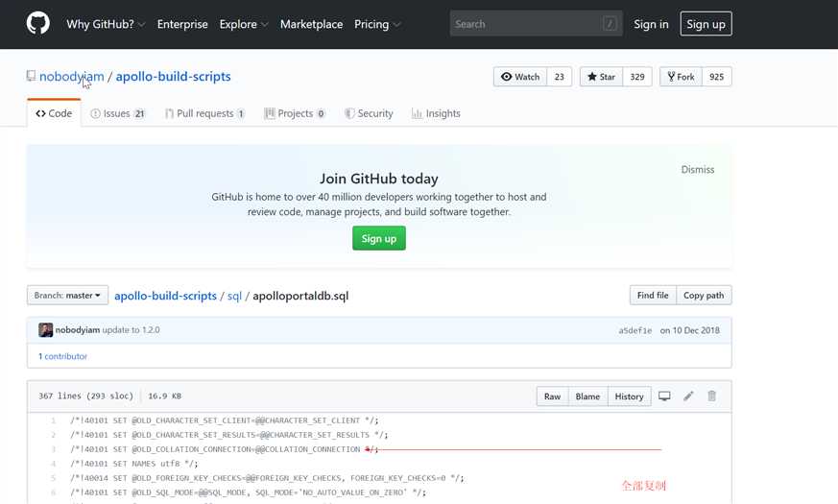The width and height of the screenshot is (838, 504).
Task: Open the Blame view
Action: [587, 396]
